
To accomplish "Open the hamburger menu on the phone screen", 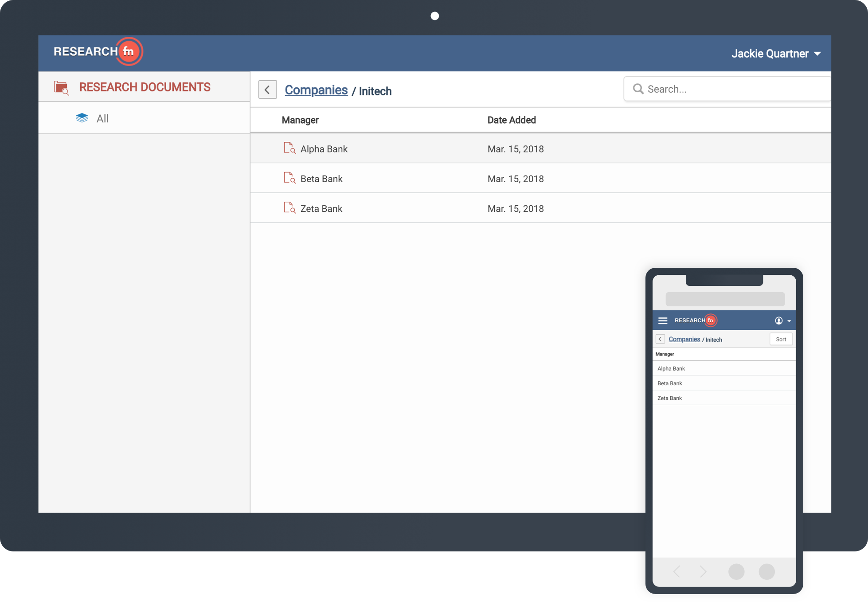I will [x=663, y=320].
